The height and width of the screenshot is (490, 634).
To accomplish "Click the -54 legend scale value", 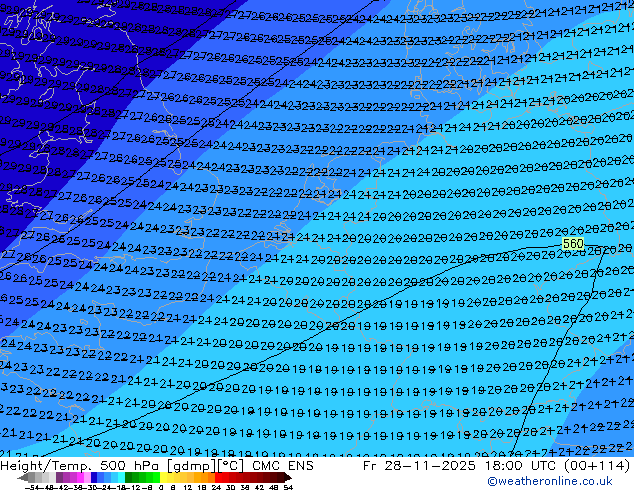I will 33,487.
